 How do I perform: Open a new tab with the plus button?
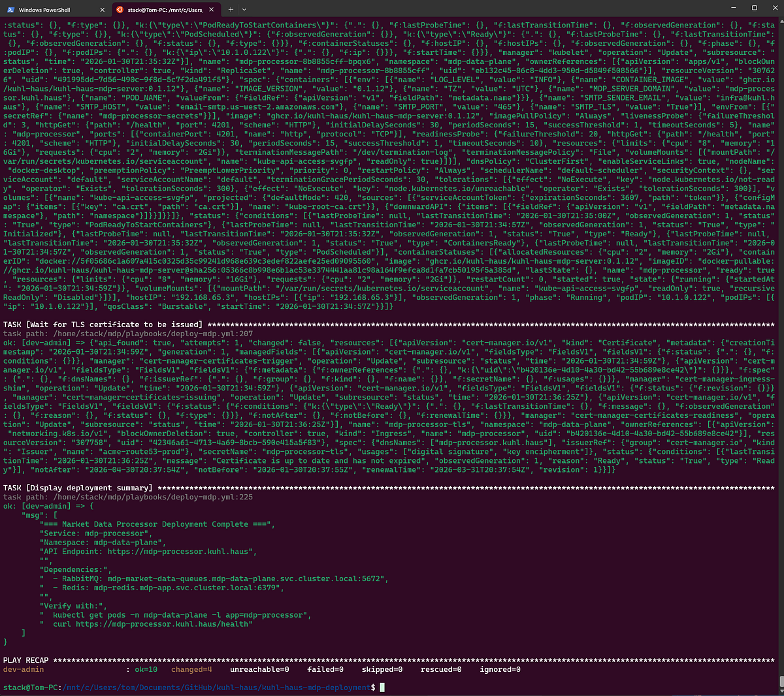click(231, 10)
